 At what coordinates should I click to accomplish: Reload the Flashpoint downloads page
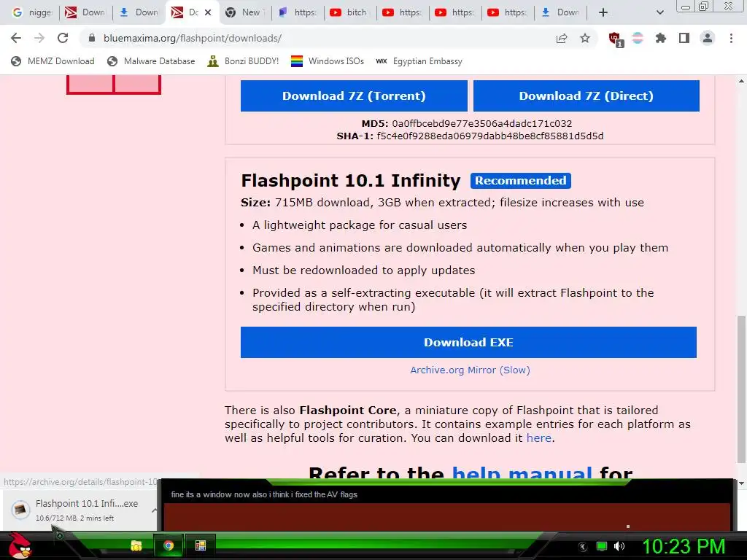click(63, 38)
